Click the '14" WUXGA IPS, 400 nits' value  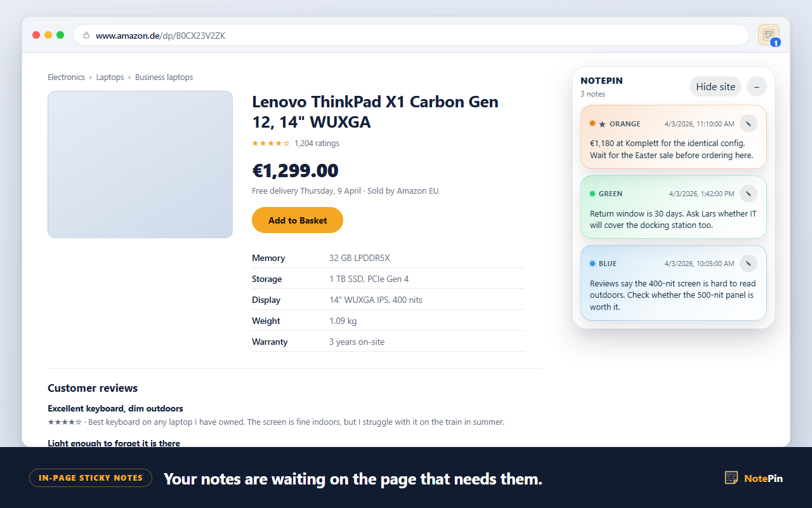[376, 300]
